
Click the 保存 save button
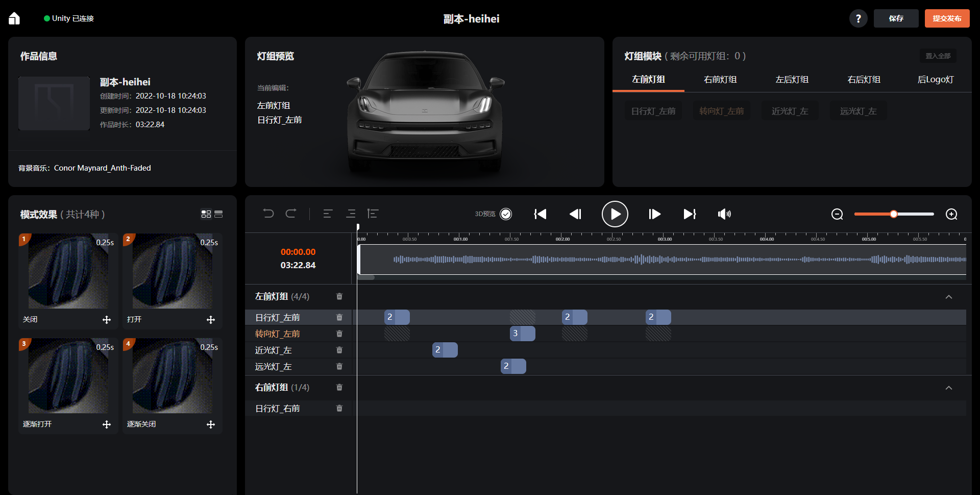click(896, 18)
